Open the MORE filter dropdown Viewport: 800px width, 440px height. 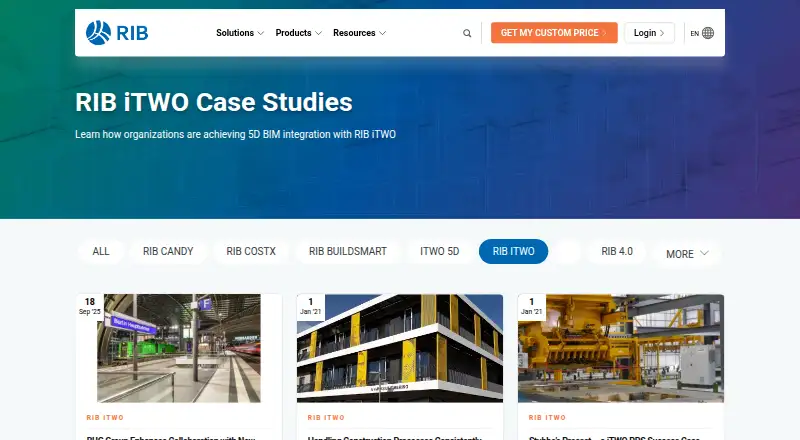point(687,254)
